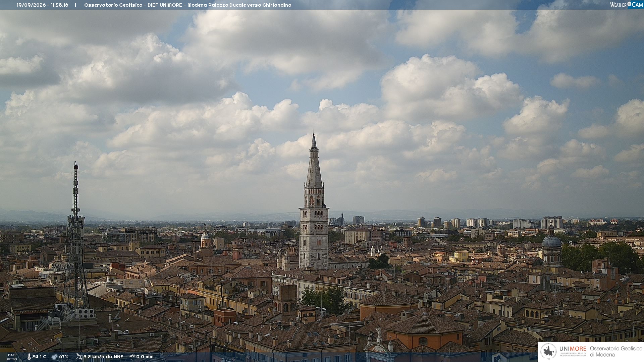The width and height of the screenshot is (644, 362).
Task: Click the 67% humidity value
Action: click(64, 357)
